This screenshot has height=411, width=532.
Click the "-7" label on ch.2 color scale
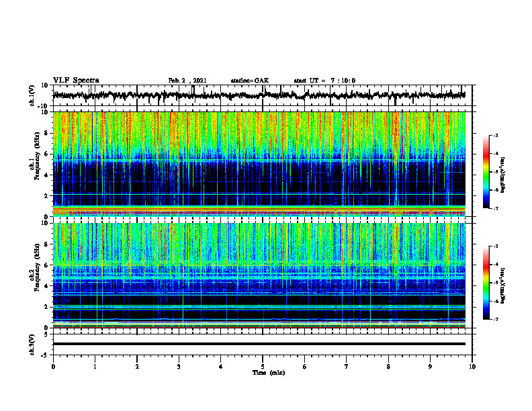click(x=496, y=319)
